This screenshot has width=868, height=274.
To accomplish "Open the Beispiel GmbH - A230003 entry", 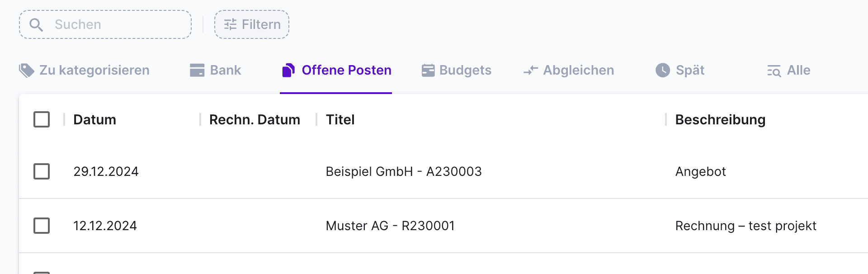I will point(403,172).
